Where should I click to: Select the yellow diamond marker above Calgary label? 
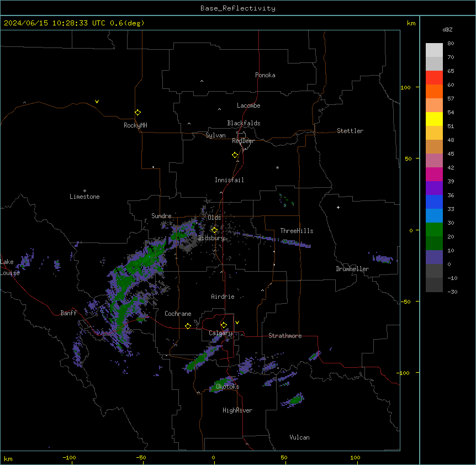coord(224,325)
